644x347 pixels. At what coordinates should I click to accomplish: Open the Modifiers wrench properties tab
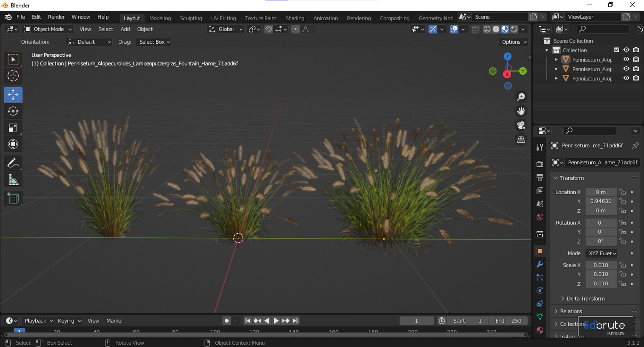click(540, 264)
